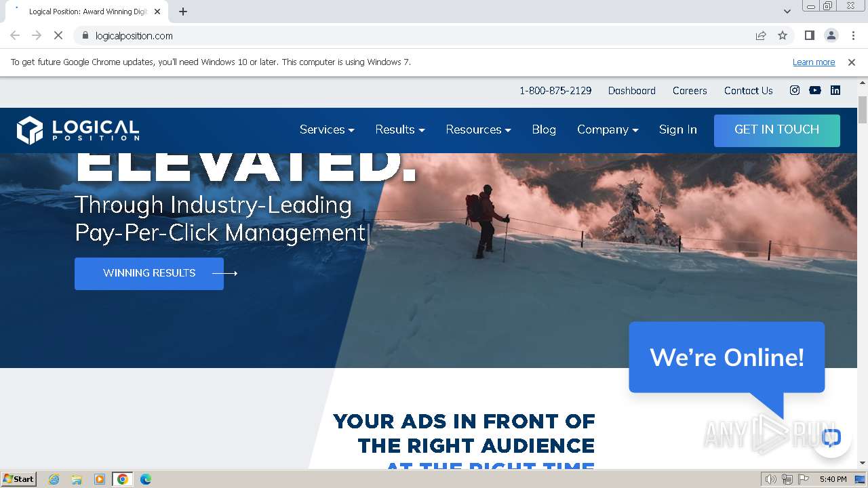Image resolution: width=868 pixels, height=488 pixels.
Task: Click Chrome icon in taskbar
Action: [123, 479]
